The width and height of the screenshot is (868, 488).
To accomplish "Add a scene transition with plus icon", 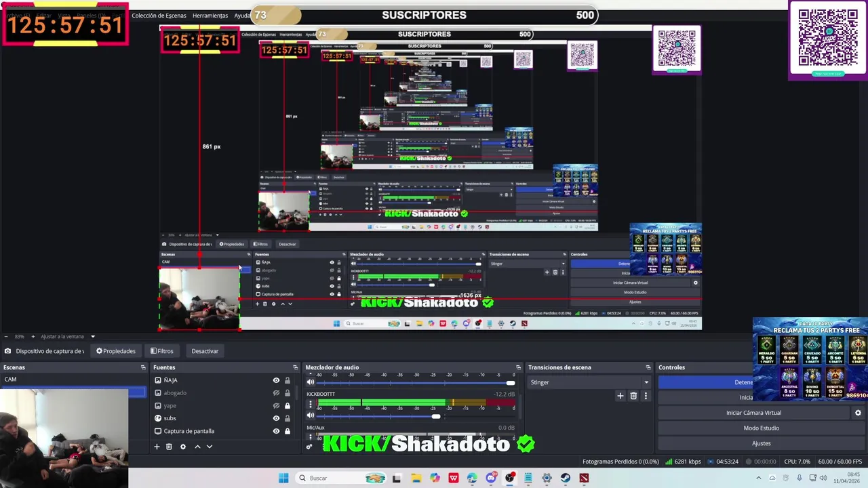I will click(x=620, y=396).
